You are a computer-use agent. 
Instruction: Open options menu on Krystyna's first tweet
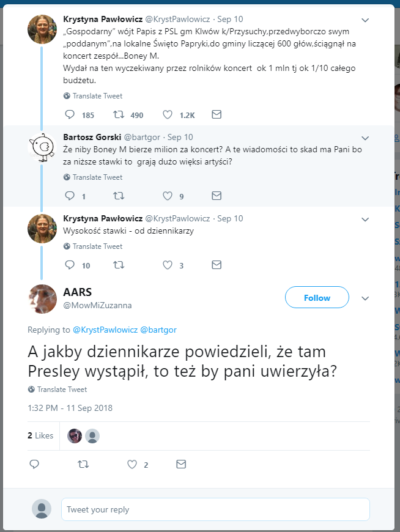[365, 20]
